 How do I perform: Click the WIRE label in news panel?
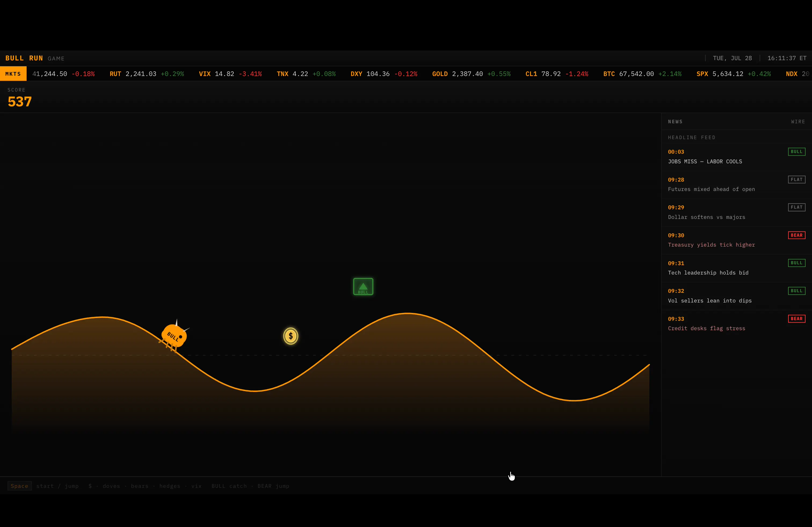[x=798, y=122]
